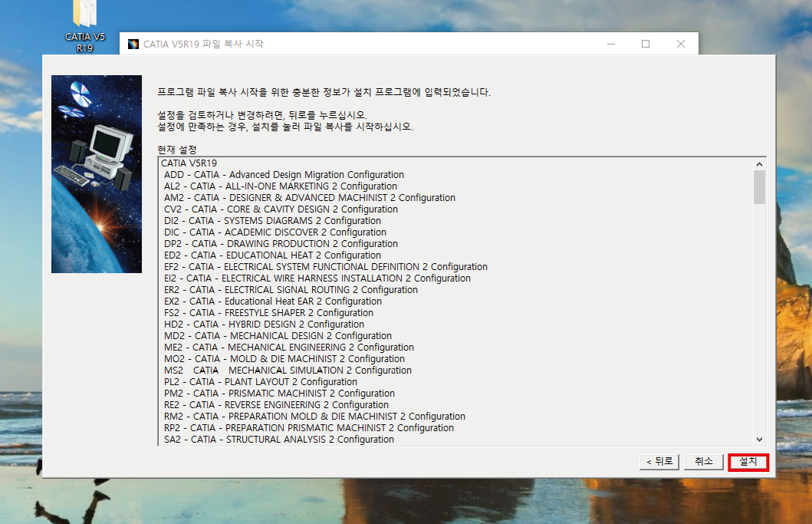Select the CATIA V5R19 header line
Viewport: 812px width, 524px height.
189,163
